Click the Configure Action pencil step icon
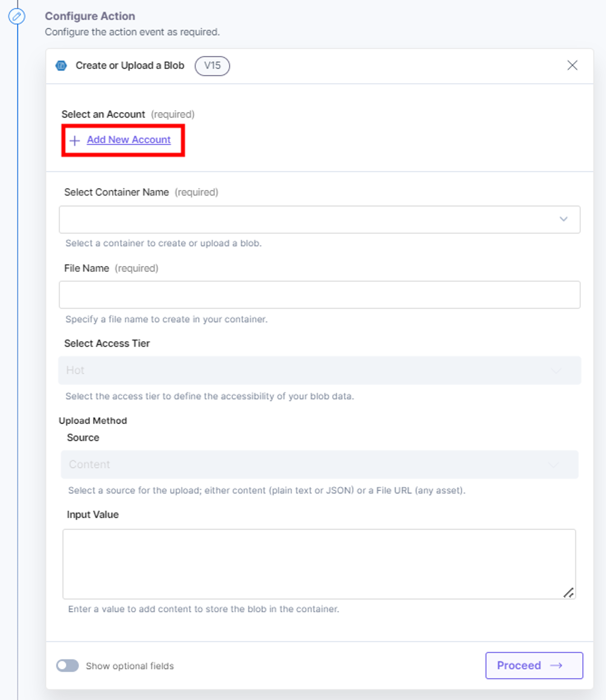 point(17,16)
